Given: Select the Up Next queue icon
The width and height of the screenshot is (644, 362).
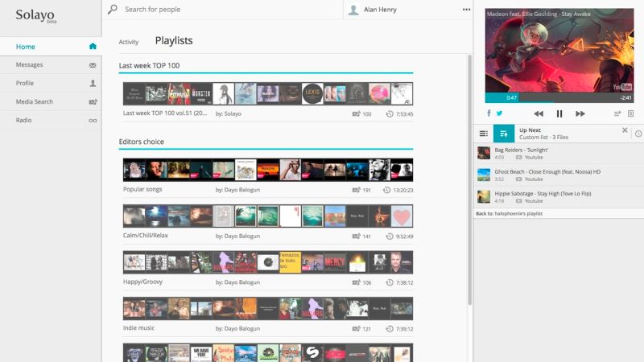Looking at the screenshot, I should [504, 134].
